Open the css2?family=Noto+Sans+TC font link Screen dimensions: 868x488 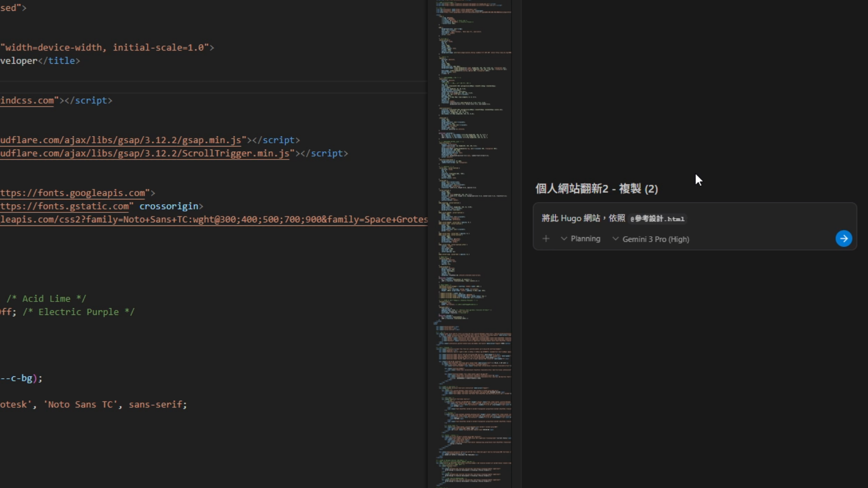[x=214, y=220]
